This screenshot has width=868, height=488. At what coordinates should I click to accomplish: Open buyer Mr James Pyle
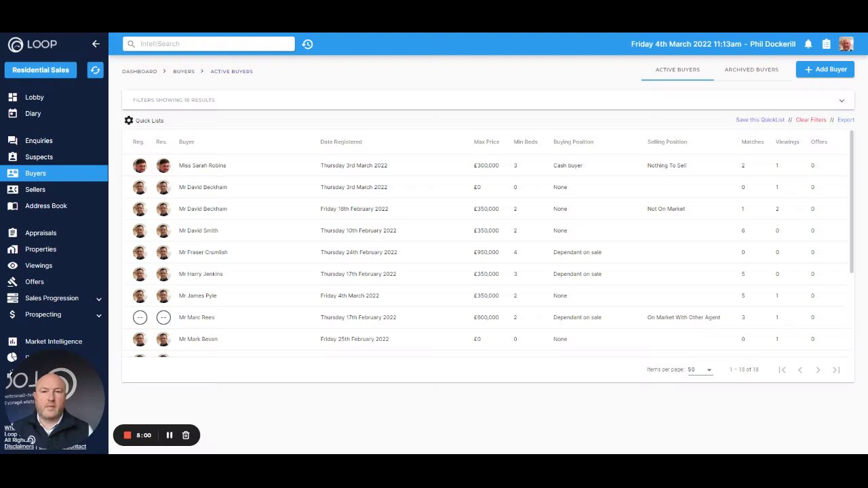pos(197,296)
